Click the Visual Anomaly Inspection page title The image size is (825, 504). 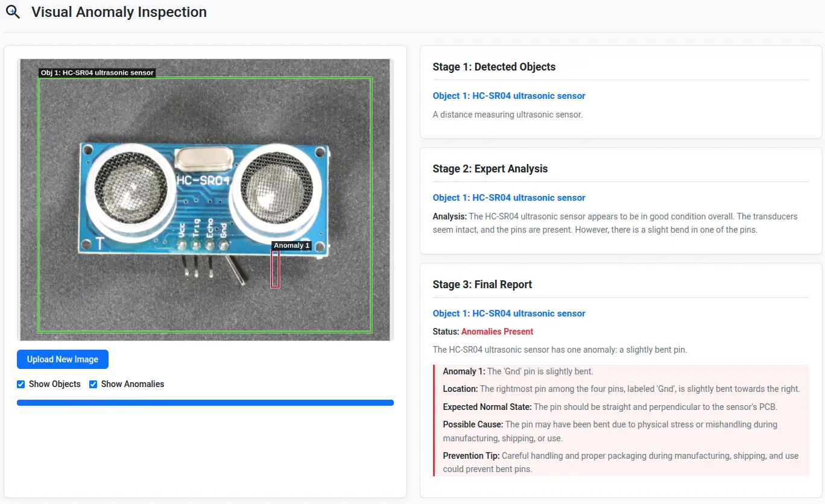tap(119, 12)
